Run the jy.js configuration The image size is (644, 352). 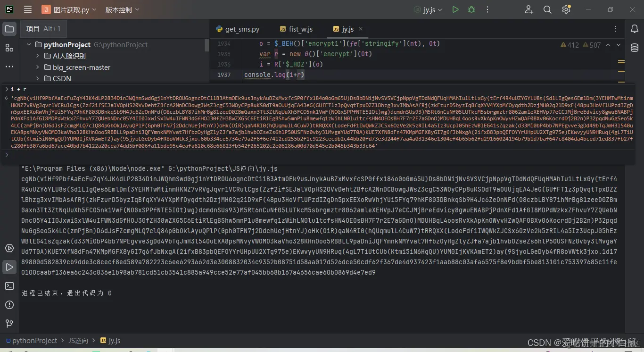(455, 9)
